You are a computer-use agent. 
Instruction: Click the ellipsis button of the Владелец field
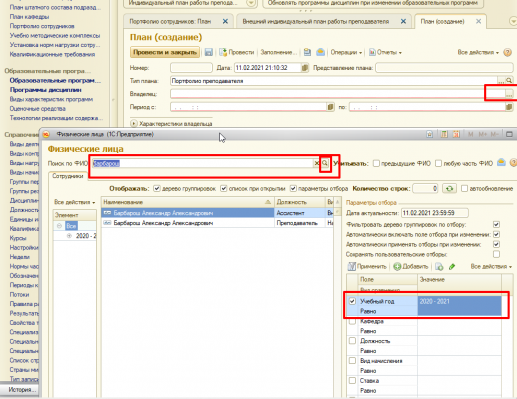[509, 94]
